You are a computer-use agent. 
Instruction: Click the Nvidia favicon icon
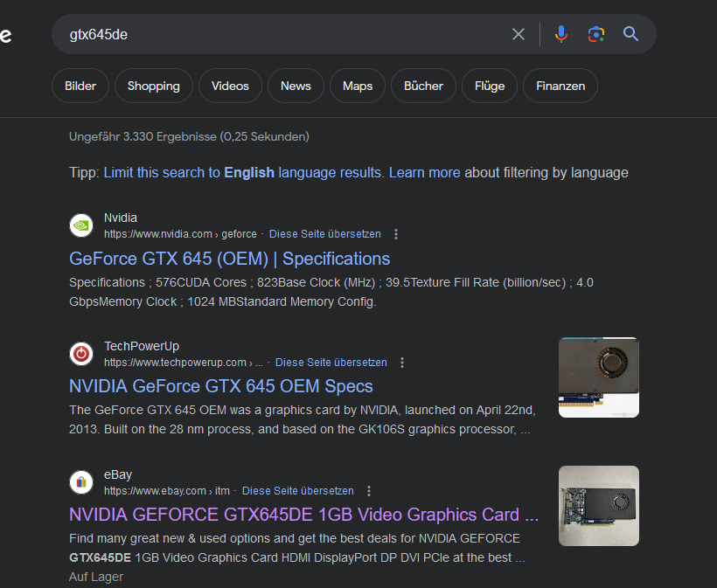tap(81, 225)
